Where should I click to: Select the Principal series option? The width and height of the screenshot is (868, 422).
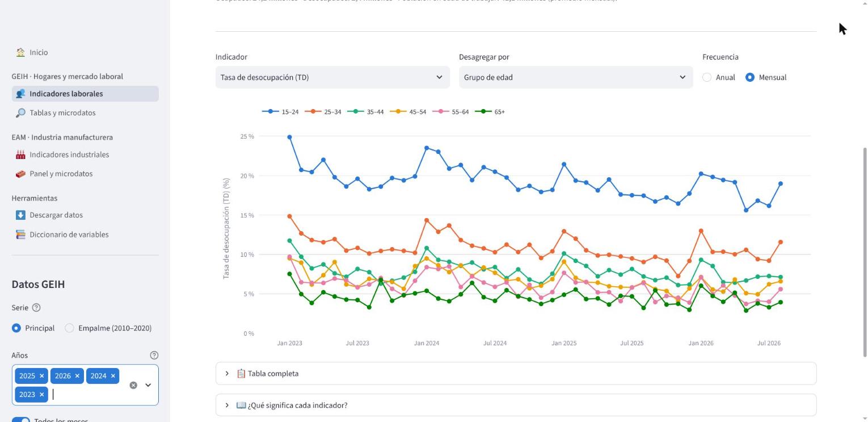pos(33,328)
